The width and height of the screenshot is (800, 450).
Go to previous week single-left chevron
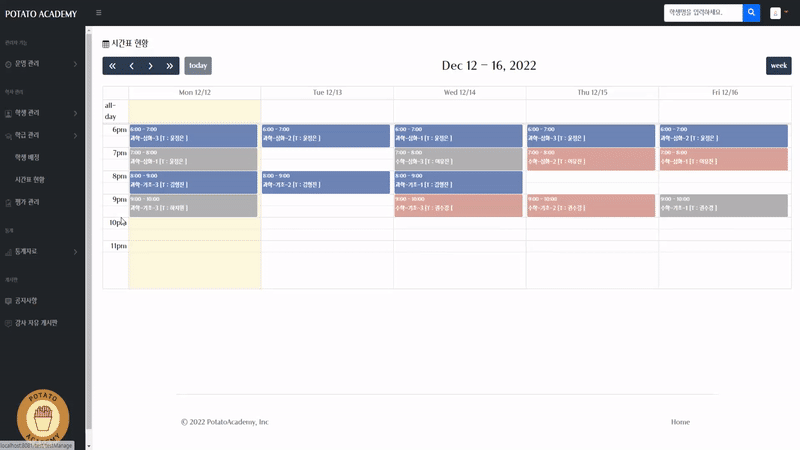(132, 66)
